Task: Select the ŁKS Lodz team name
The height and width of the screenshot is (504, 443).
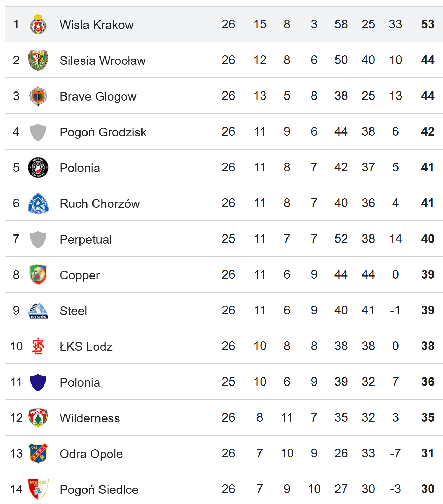Action: (86, 347)
